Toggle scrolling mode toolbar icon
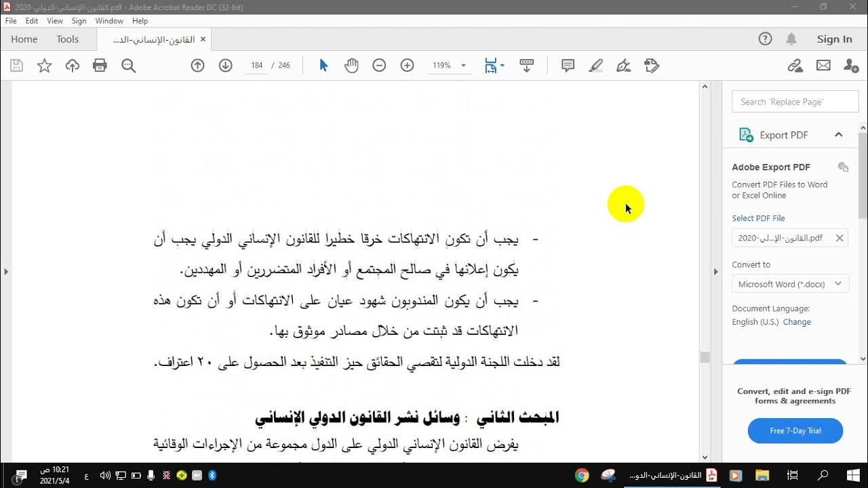 pos(526,66)
